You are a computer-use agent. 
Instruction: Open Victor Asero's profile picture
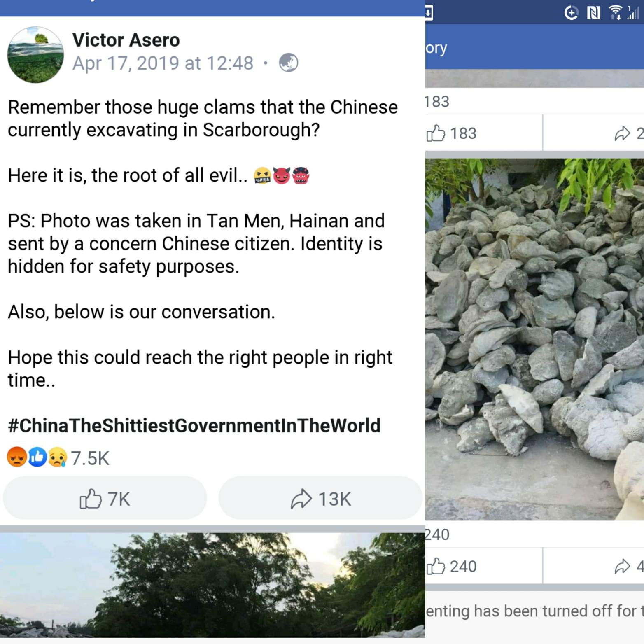[35, 55]
